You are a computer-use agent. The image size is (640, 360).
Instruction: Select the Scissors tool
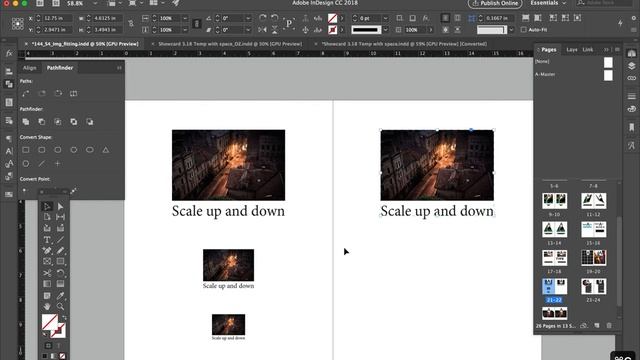47,273
